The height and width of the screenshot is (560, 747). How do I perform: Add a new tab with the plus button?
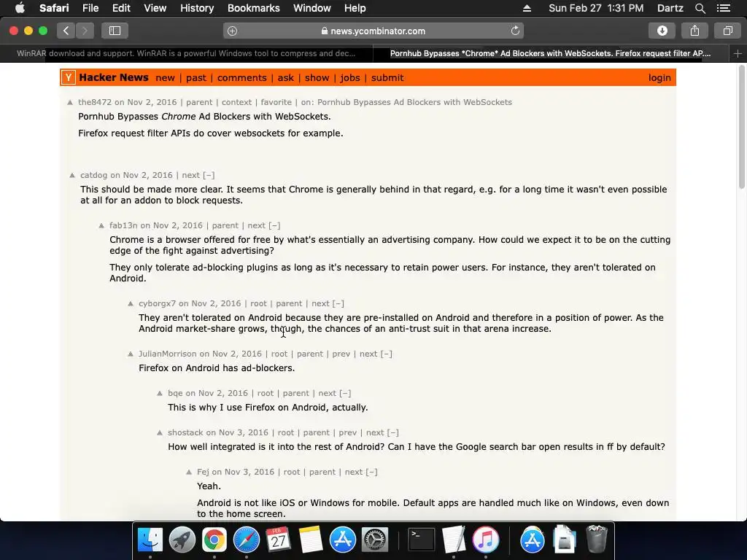pyautogui.click(x=738, y=54)
